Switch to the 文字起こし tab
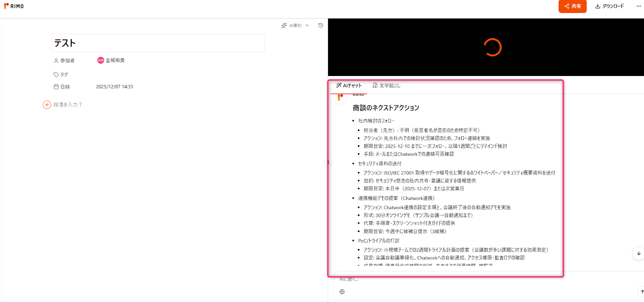The image size is (644, 302). [386, 86]
